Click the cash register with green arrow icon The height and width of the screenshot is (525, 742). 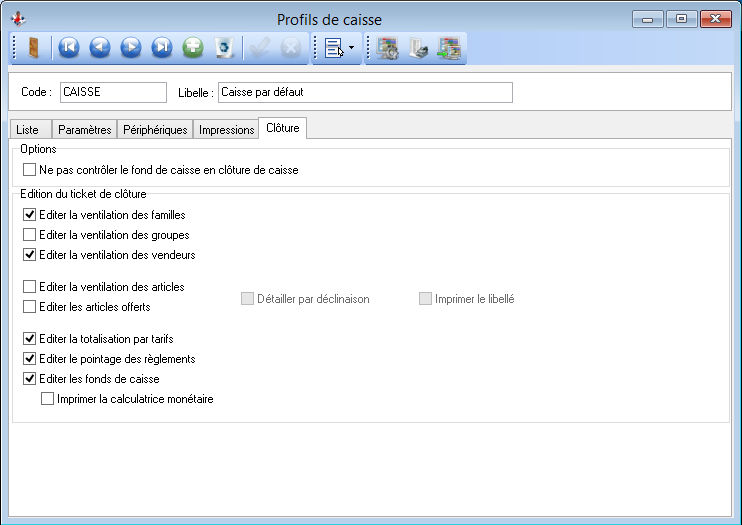click(x=449, y=47)
